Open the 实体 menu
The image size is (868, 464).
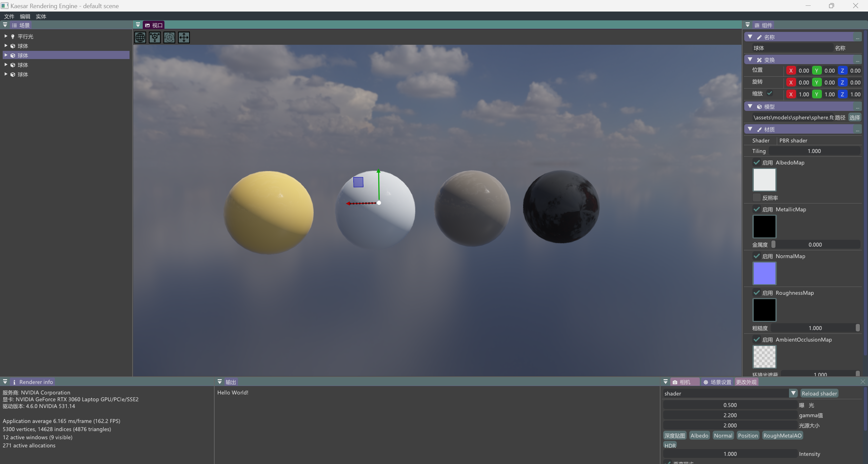click(x=41, y=16)
